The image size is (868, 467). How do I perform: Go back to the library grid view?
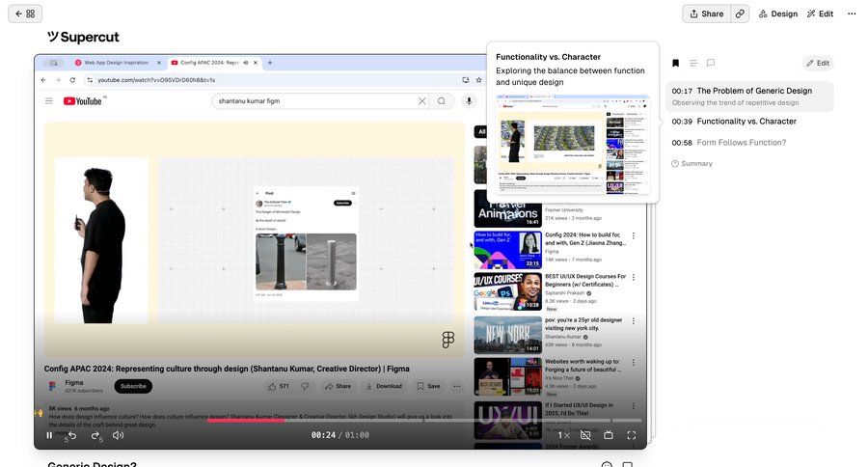tap(25, 14)
